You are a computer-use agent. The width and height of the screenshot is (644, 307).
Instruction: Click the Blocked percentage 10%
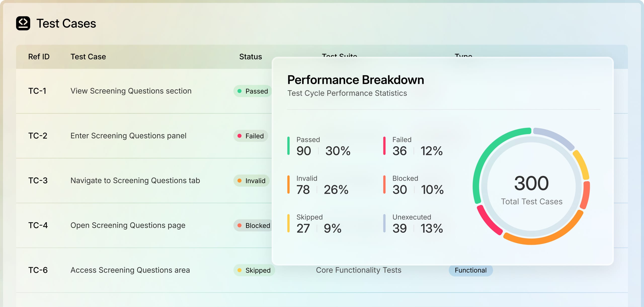pyautogui.click(x=432, y=190)
